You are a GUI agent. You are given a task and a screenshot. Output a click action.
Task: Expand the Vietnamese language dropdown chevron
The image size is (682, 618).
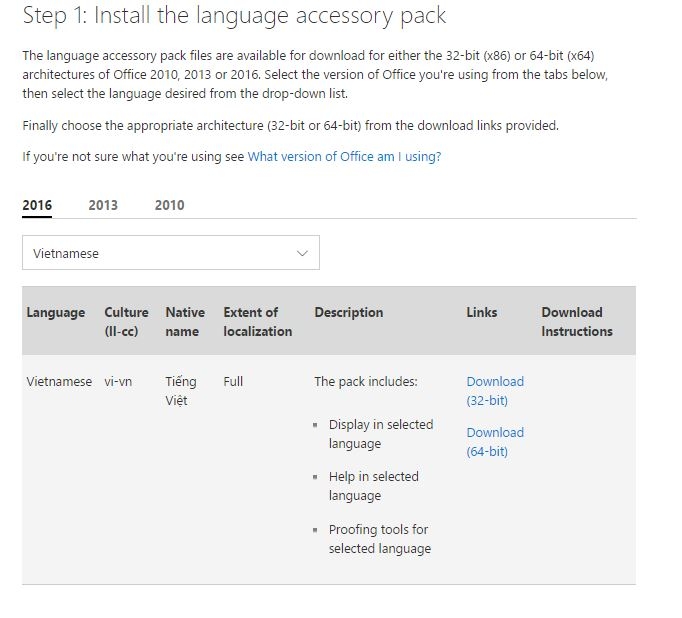point(303,254)
